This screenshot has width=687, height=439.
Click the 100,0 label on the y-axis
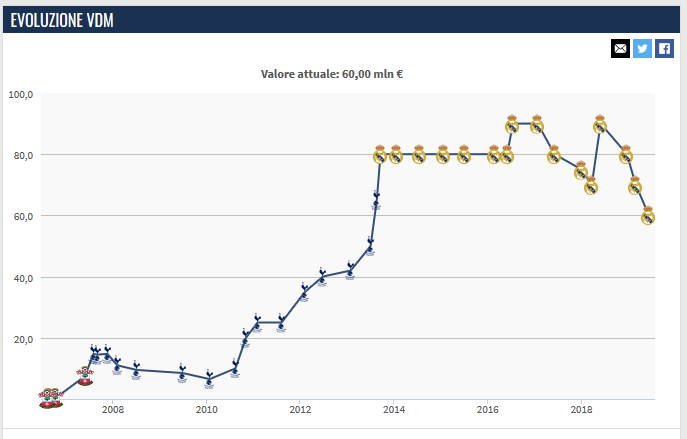point(21,95)
